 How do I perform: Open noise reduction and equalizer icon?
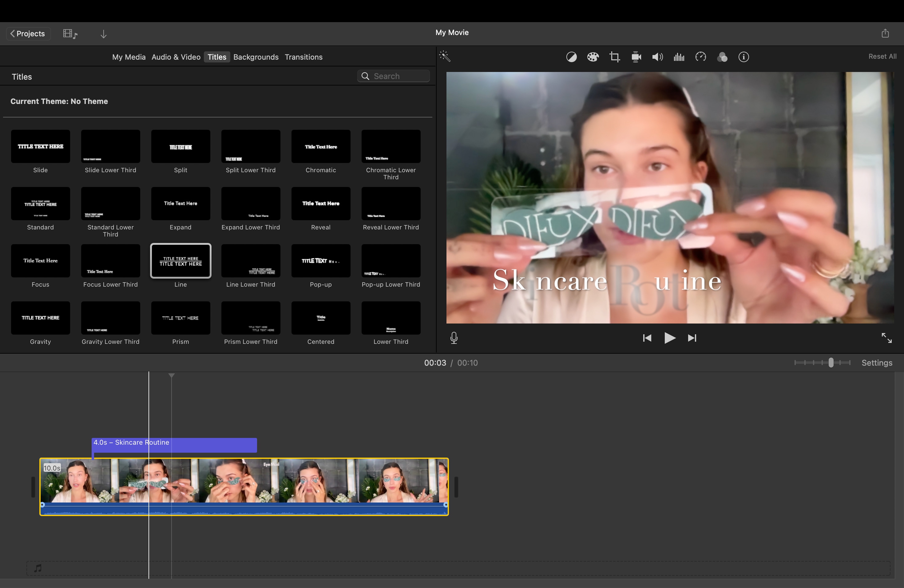coord(679,57)
